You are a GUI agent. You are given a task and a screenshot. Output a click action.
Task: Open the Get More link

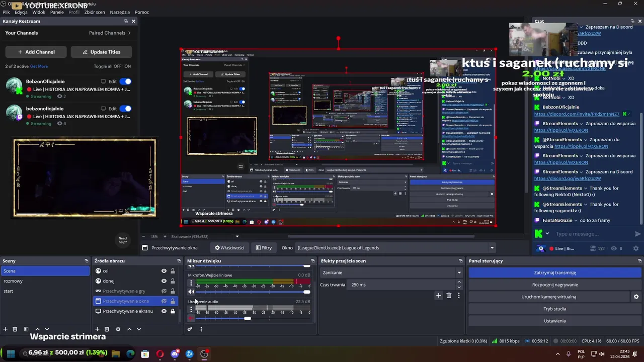39,66
